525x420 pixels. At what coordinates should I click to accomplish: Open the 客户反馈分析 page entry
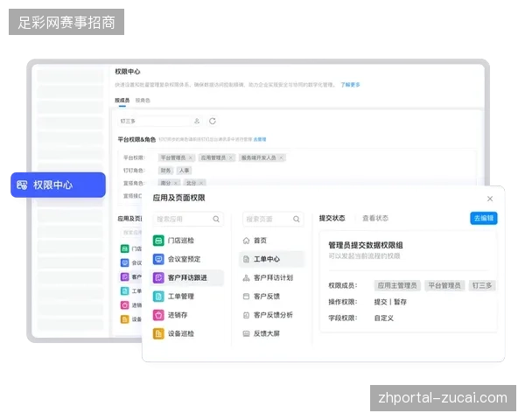[268, 315]
